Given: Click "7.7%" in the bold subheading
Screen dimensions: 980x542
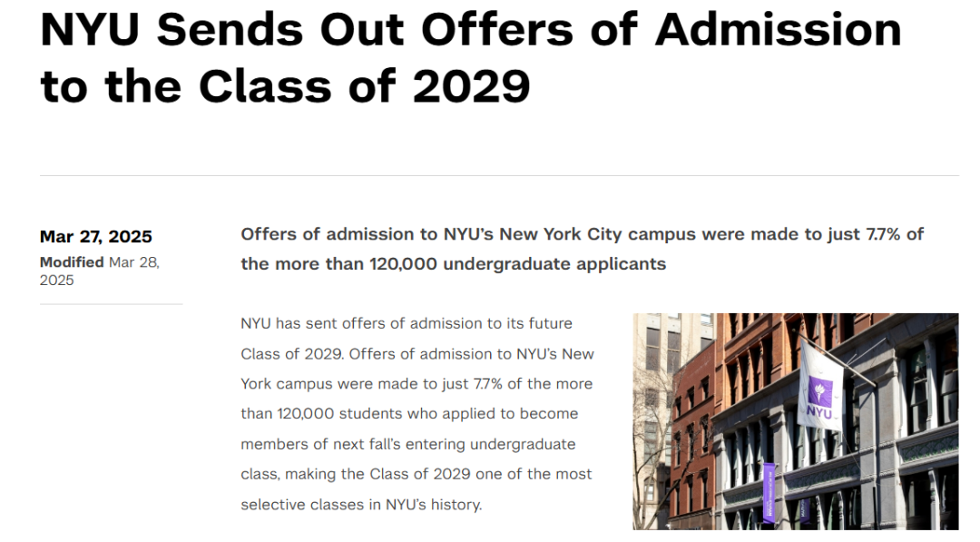Looking at the screenshot, I should (883, 234).
